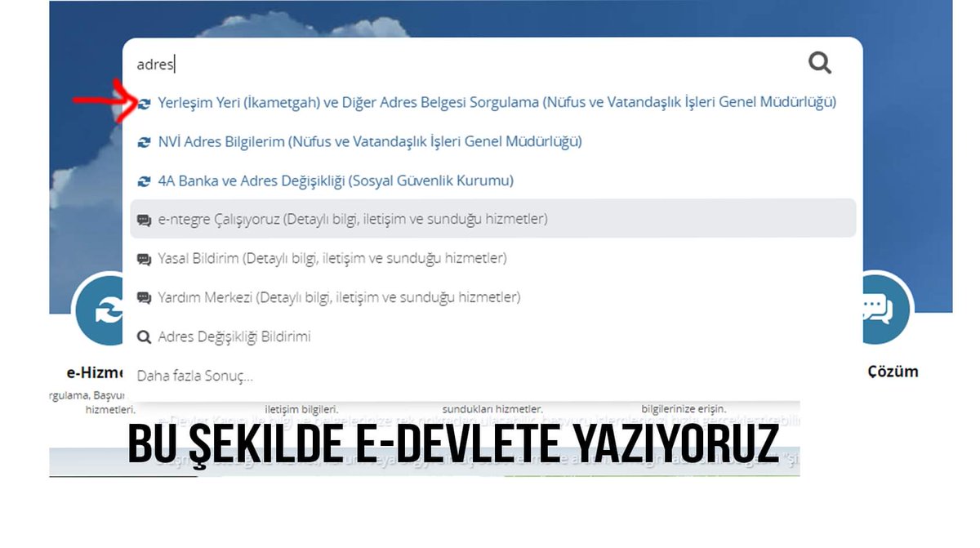
Task: Expand results with Daha fazla Sonuç
Action: pos(194,376)
